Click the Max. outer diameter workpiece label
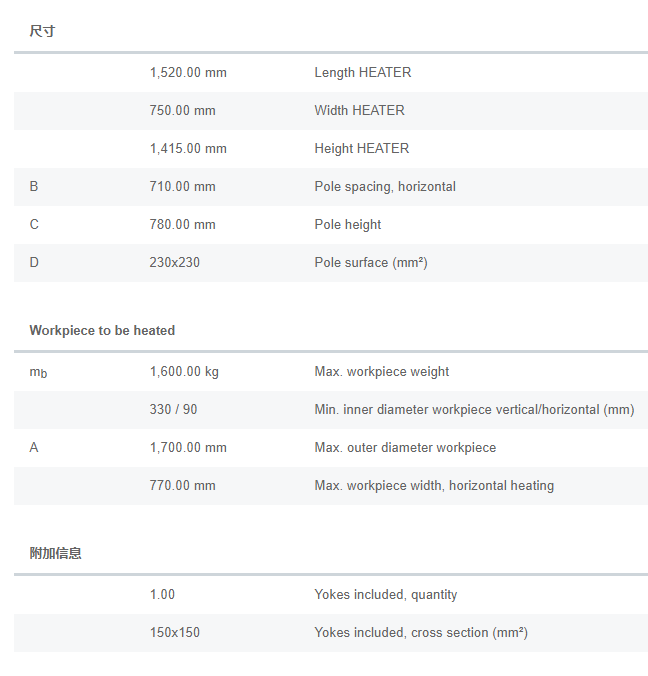The height and width of the screenshot is (676, 648). click(x=405, y=448)
